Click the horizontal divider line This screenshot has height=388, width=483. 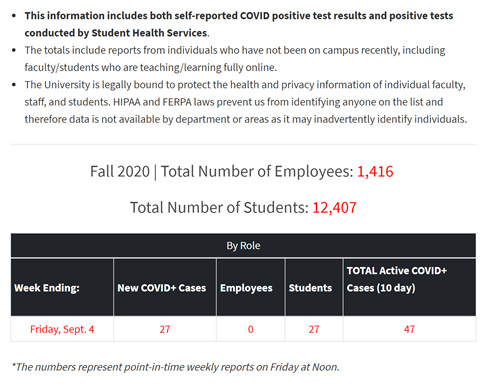[243, 144]
